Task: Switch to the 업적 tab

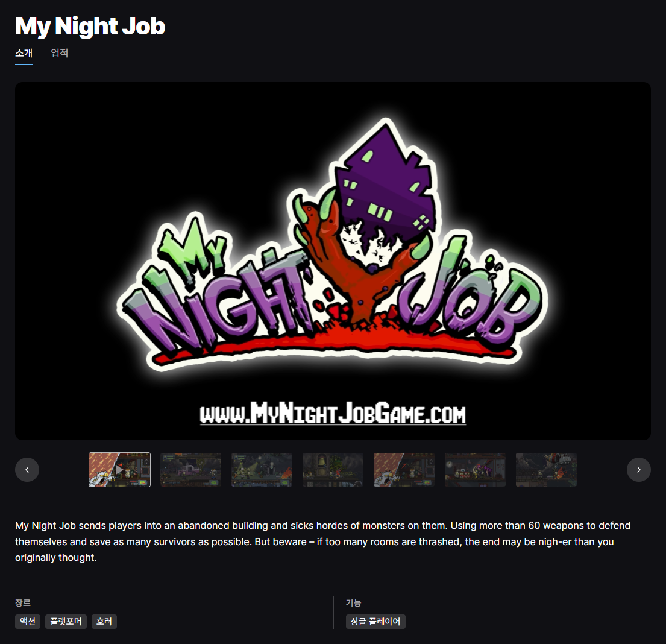Action: (59, 53)
